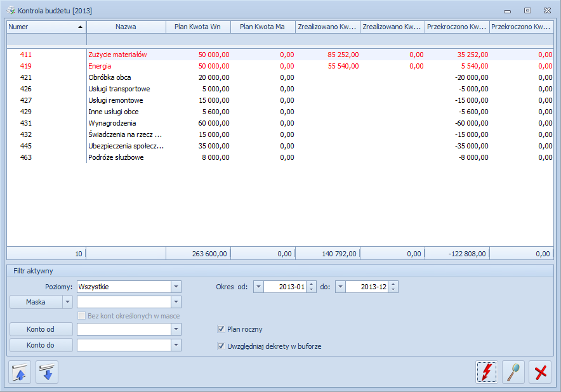The height and width of the screenshot is (392, 561).
Task: Click the Nazwa column header
Action: pos(126,27)
